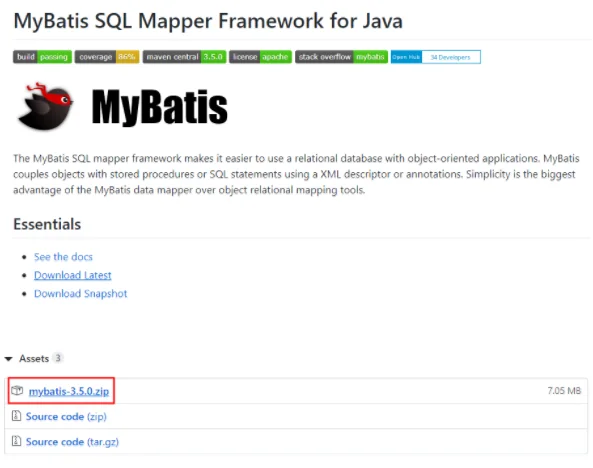Open the Download Snapshot link
The width and height of the screenshot is (593, 468).
[x=81, y=294]
